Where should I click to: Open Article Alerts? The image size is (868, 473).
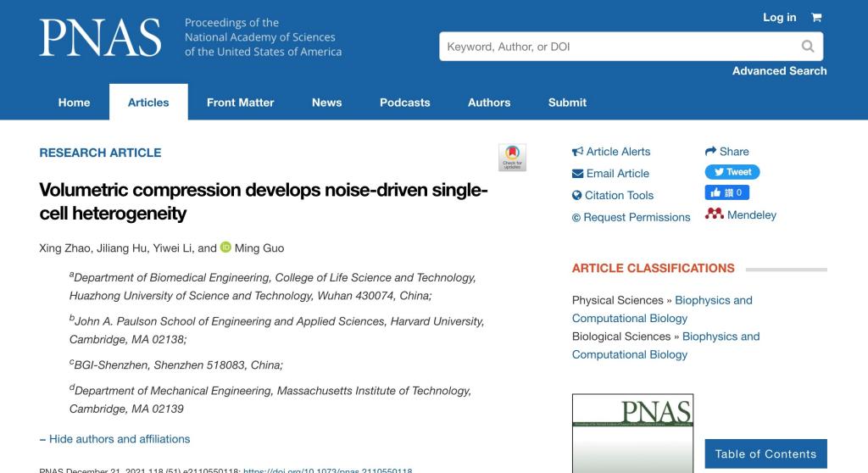click(x=611, y=152)
